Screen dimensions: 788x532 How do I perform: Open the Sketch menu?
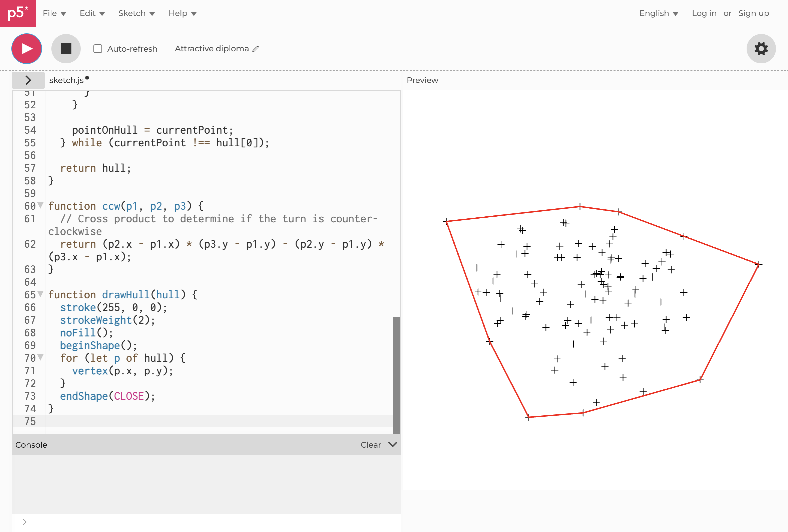tap(137, 13)
